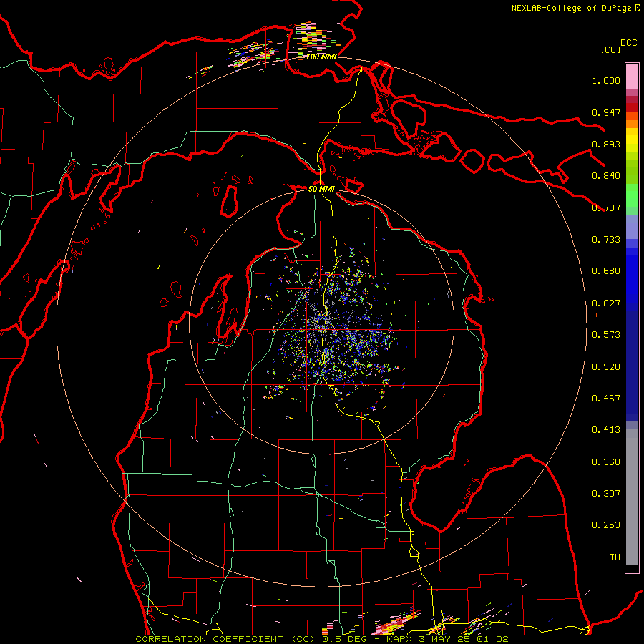Click the 0.733 scale value

tap(606, 240)
